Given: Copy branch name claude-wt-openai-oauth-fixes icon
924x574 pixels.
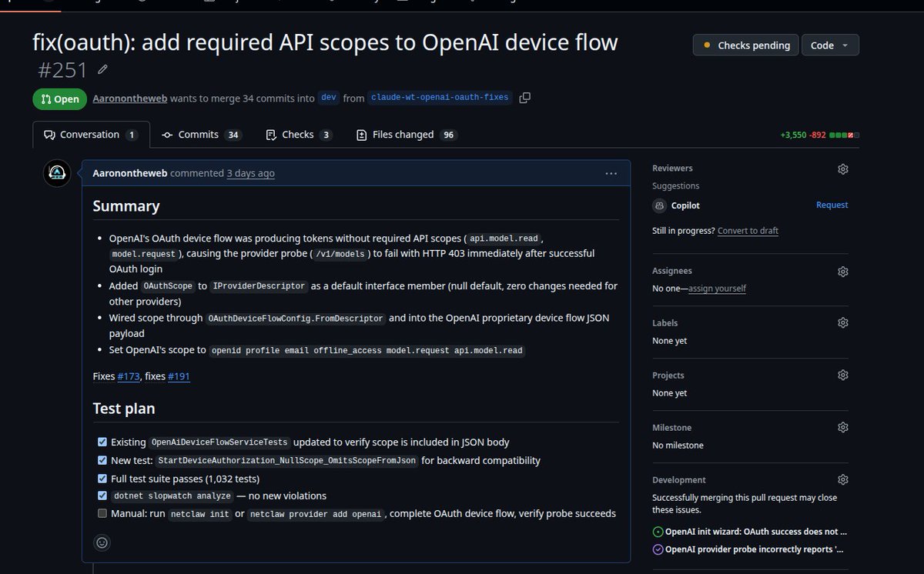Looking at the screenshot, I should tap(525, 98).
